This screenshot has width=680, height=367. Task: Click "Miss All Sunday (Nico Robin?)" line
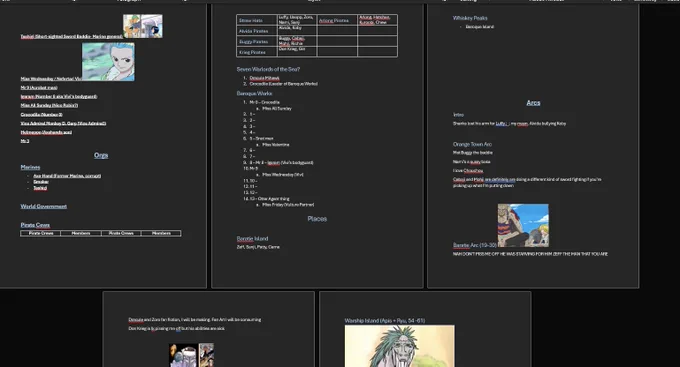pos(49,105)
